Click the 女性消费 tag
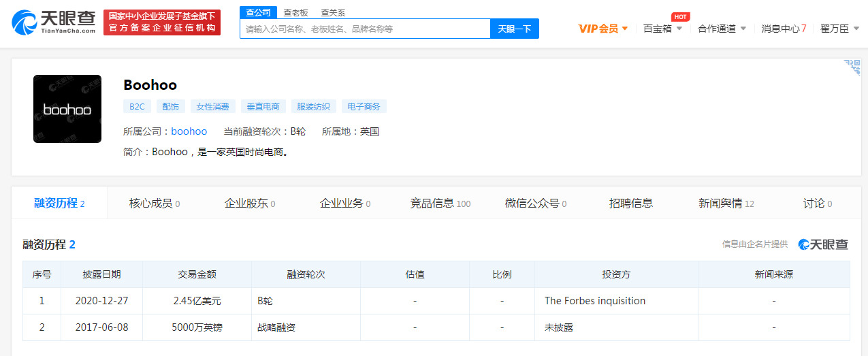Image resolution: width=868 pixels, height=356 pixels. tap(213, 106)
